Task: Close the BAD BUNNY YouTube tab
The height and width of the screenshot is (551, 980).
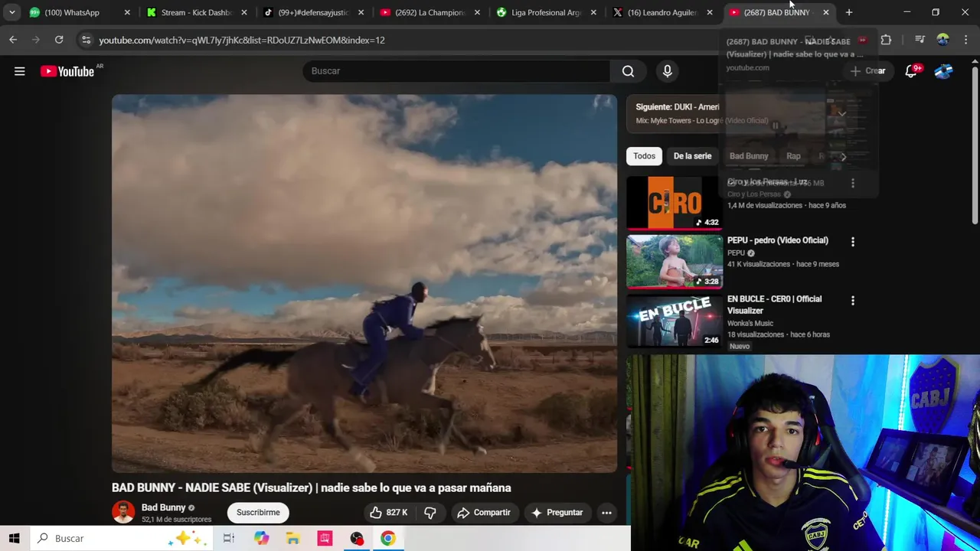Action: coord(825,12)
